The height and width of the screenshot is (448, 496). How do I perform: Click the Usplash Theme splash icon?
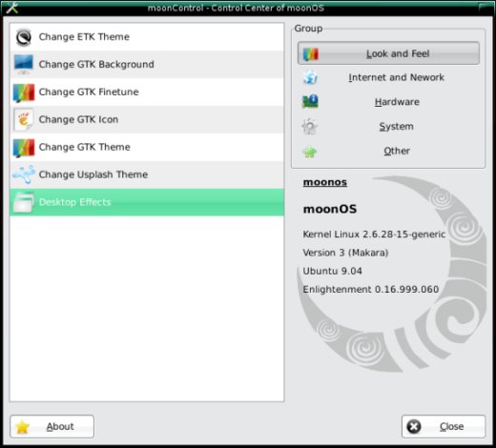[24, 174]
